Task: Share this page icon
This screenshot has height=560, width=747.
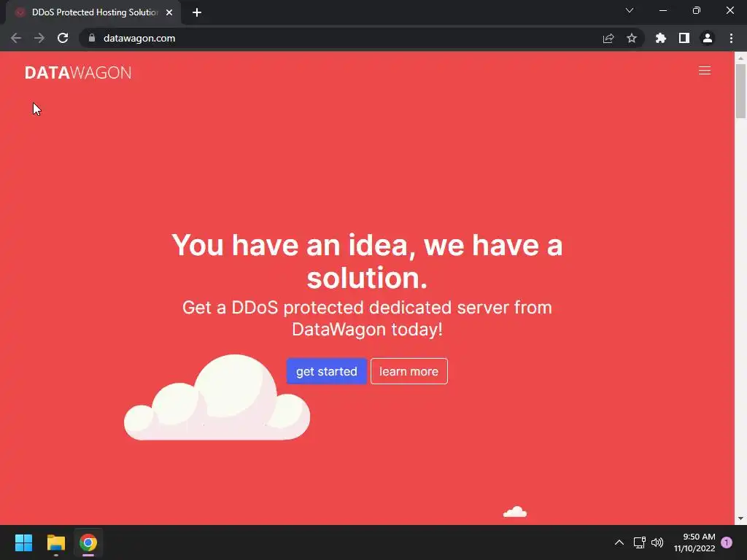Action: pyautogui.click(x=608, y=38)
